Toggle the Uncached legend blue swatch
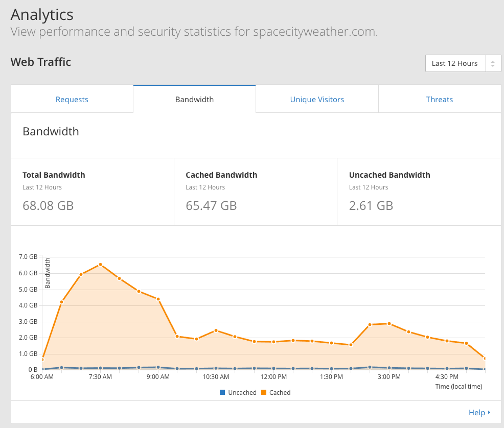This screenshot has height=428, width=504. click(x=222, y=392)
